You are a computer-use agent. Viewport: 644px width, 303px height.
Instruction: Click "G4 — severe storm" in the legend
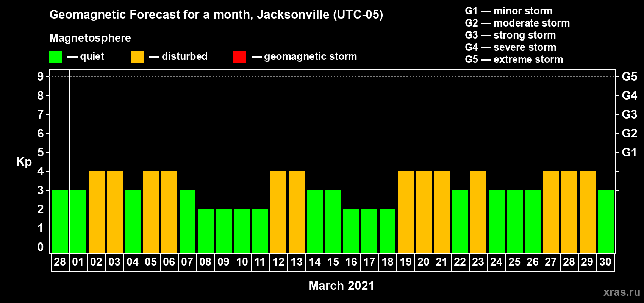510,47
